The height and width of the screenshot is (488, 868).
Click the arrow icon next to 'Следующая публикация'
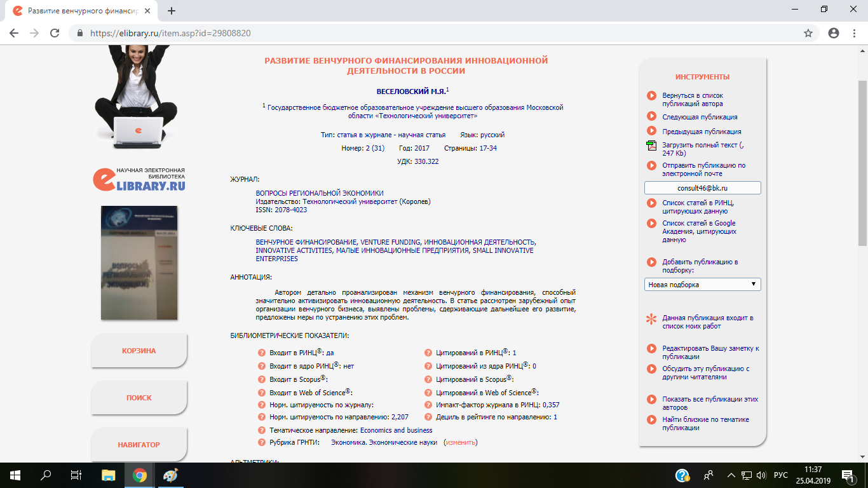[x=651, y=116]
